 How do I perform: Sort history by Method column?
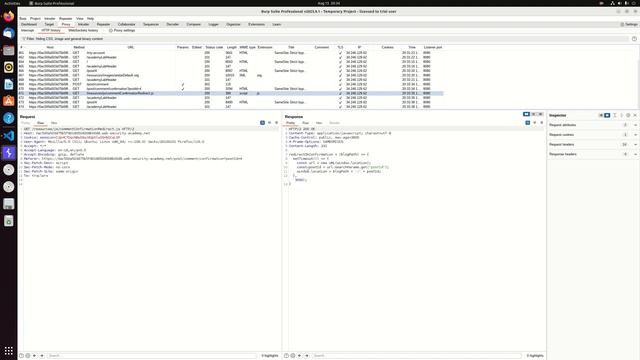pos(79,47)
